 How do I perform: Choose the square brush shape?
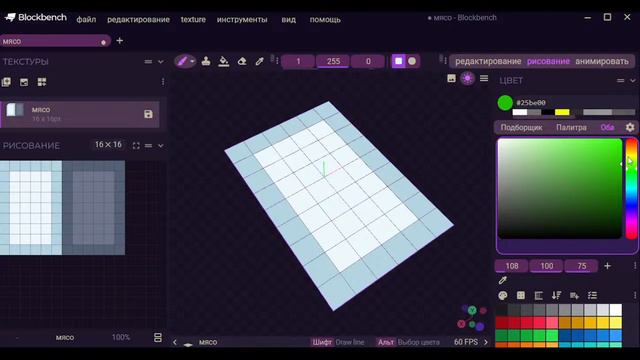(x=398, y=61)
